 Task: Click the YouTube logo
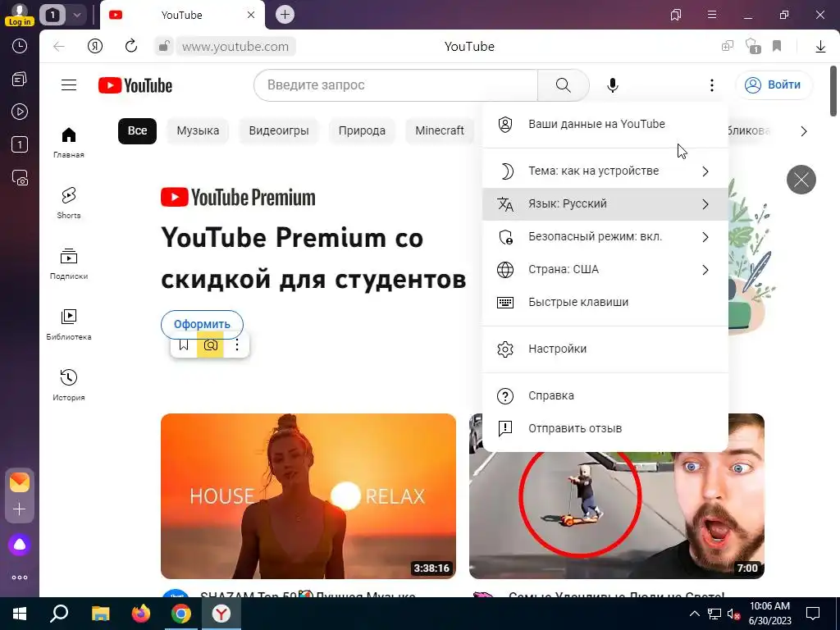pos(135,85)
